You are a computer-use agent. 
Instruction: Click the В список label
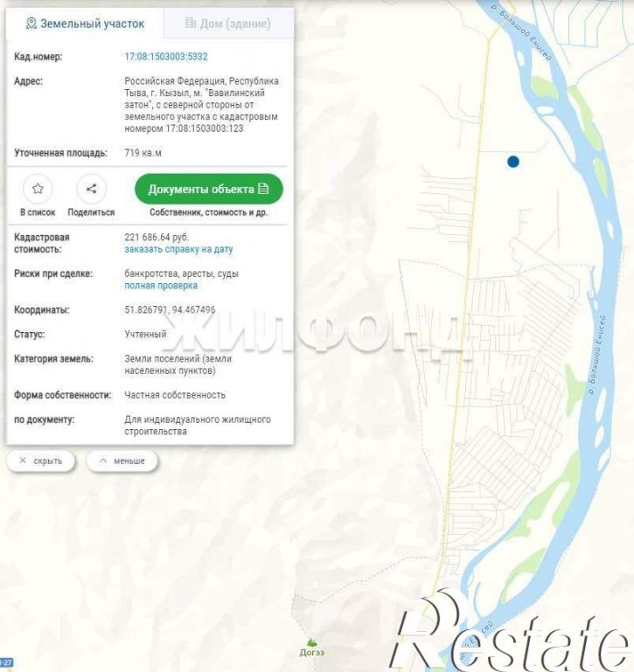click(x=38, y=212)
